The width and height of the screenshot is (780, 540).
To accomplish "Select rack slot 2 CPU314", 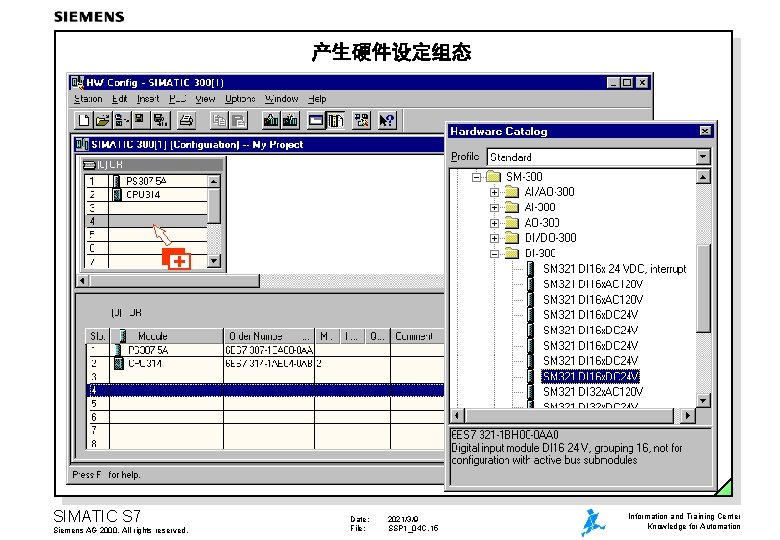I will point(146,194).
